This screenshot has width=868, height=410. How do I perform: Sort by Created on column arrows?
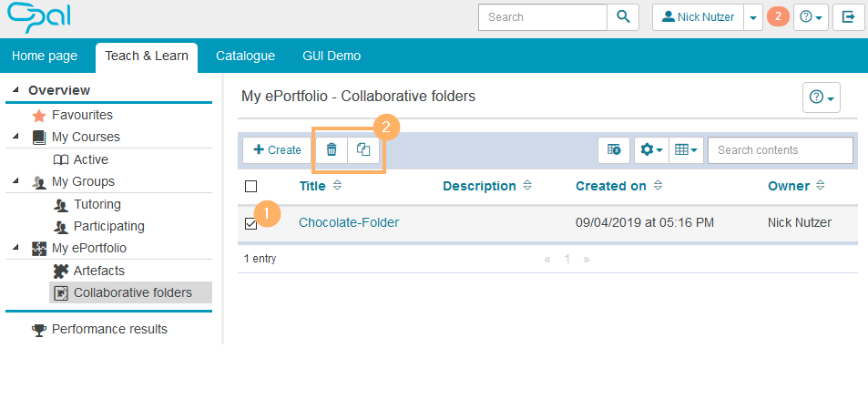coord(659,186)
